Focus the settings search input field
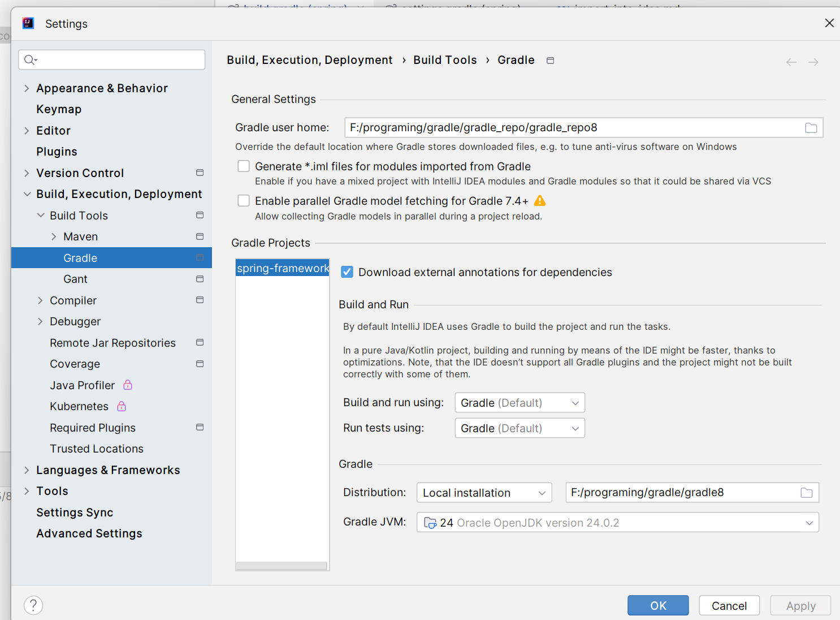Viewport: 840px width, 620px height. click(112, 59)
